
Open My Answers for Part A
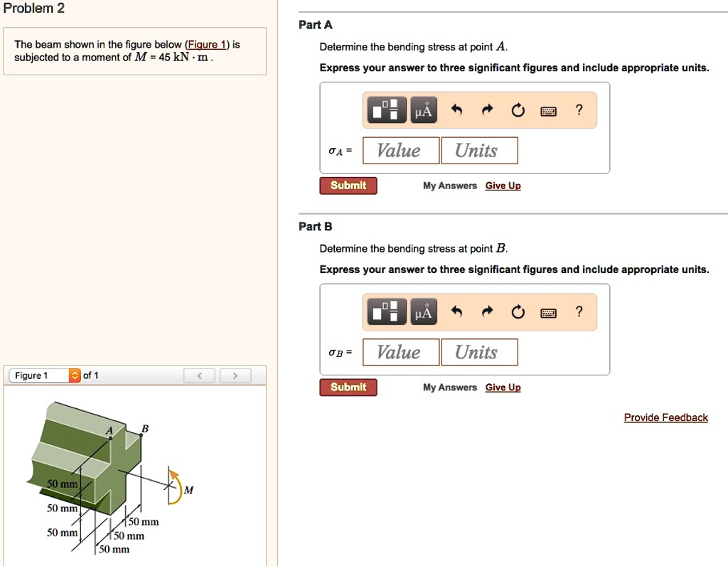tap(450, 186)
